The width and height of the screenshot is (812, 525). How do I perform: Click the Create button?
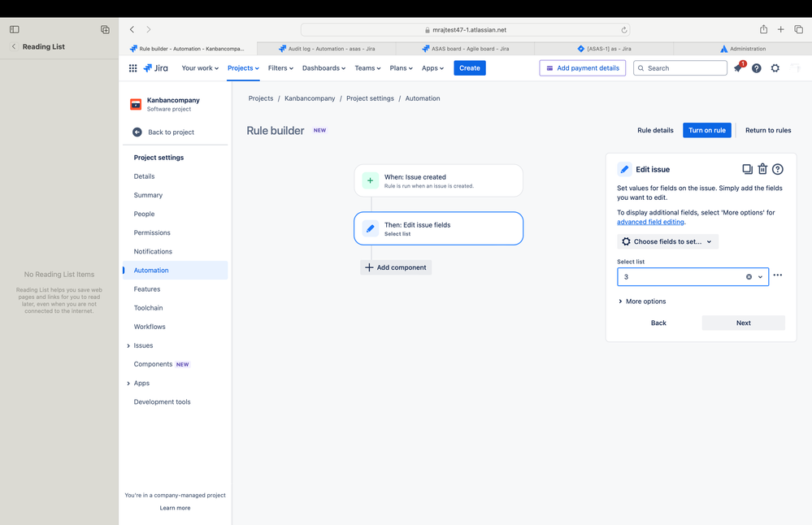pyautogui.click(x=470, y=67)
